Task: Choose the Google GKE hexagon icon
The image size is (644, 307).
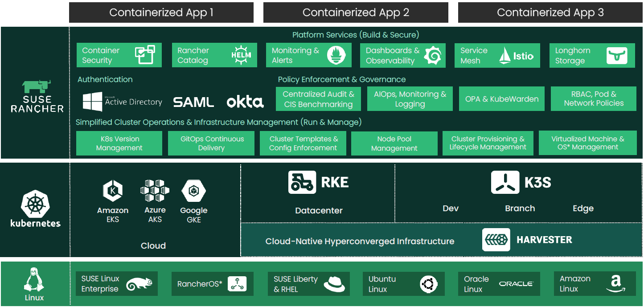Action: coord(193,191)
